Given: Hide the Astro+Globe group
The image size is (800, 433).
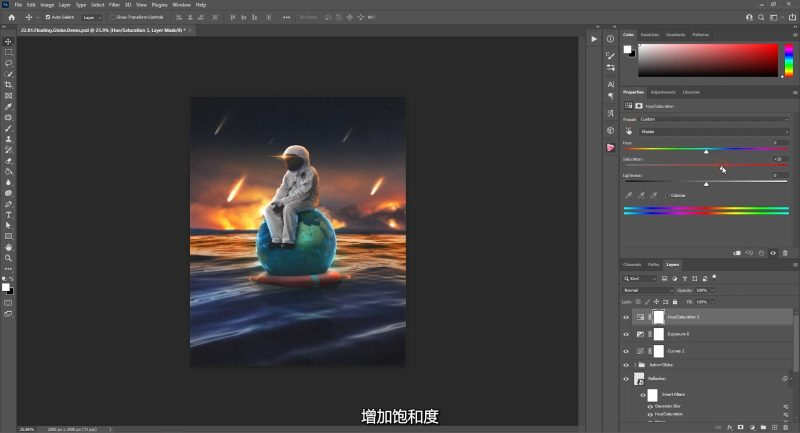Looking at the screenshot, I should [x=626, y=365].
